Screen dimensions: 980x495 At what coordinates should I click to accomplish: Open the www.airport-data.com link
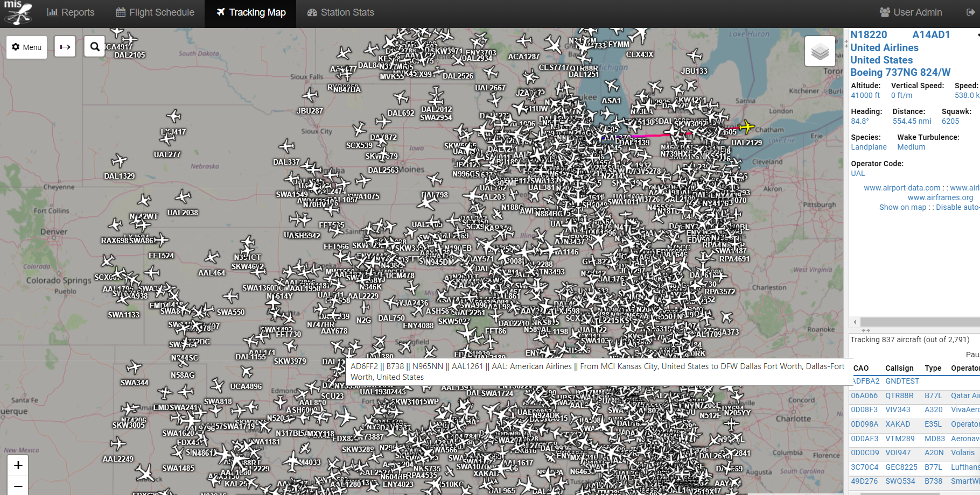(902, 188)
